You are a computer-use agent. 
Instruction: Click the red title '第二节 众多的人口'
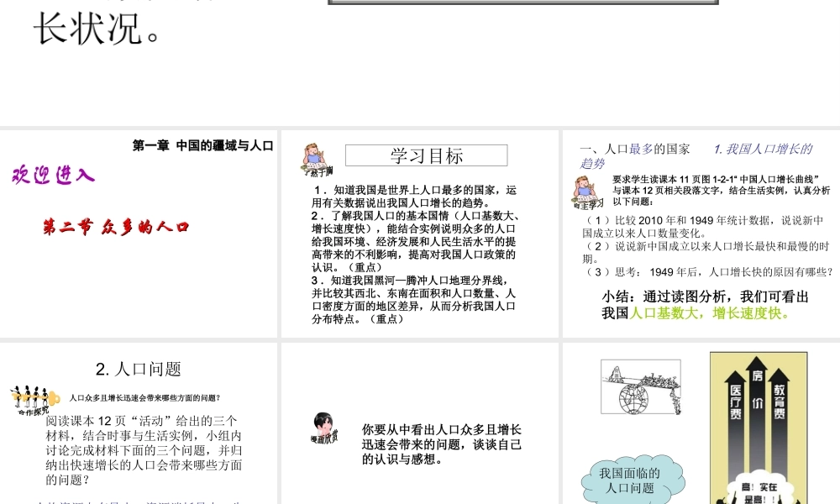point(116,227)
